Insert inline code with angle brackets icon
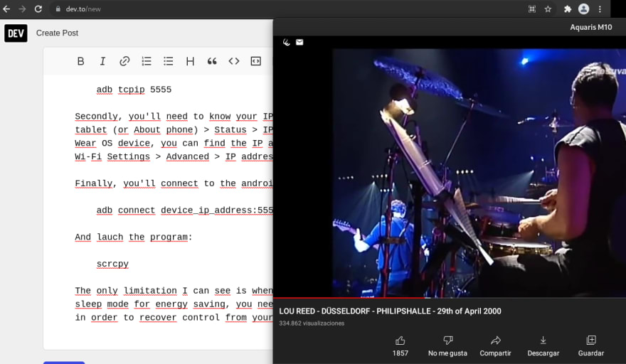The height and width of the screenshot is (364, 626). click(x=234, y=61)
